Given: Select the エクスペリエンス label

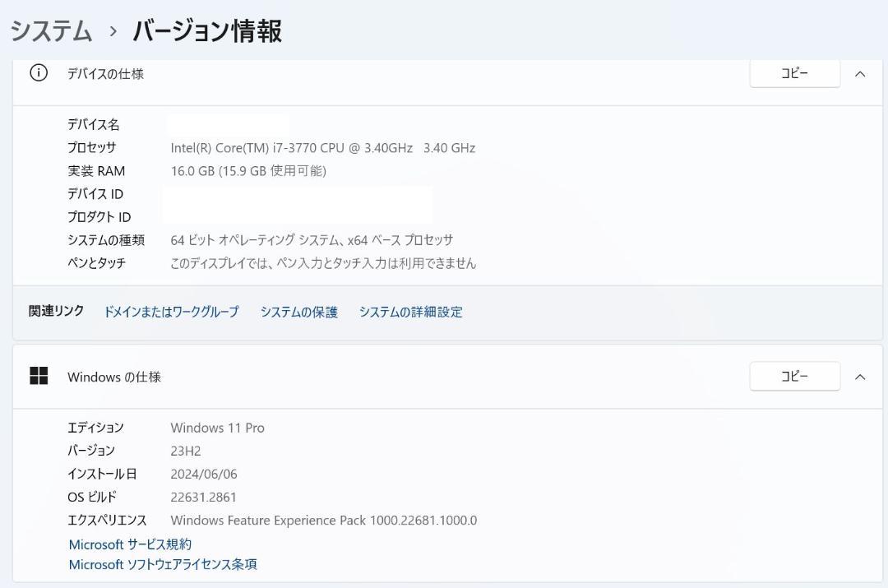Looking at the screenshot, I should (107, 520).
